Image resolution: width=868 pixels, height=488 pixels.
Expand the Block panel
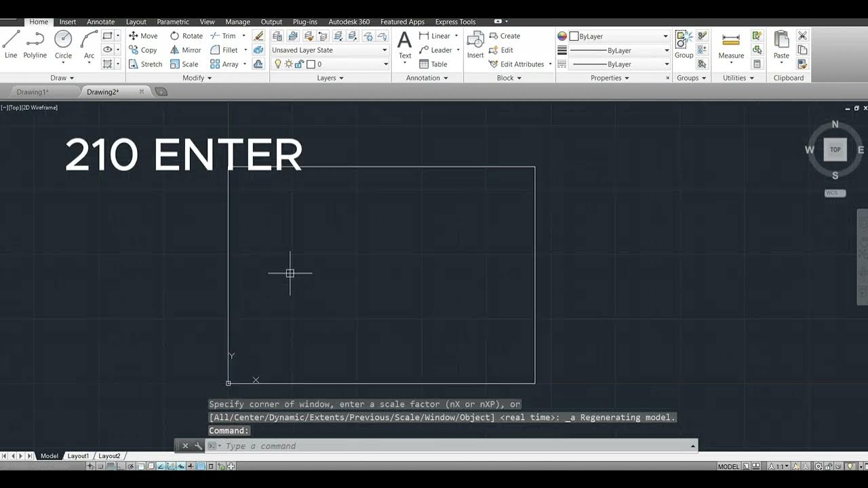tap(509, 78)
